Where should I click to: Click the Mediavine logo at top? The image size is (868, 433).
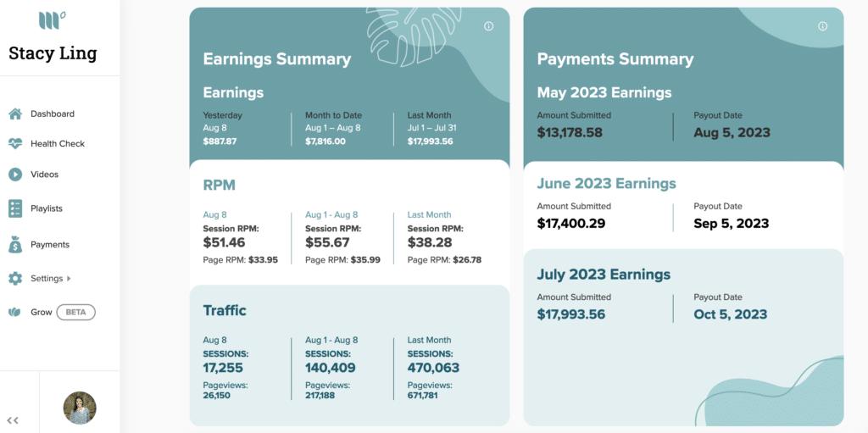[53, 20]
